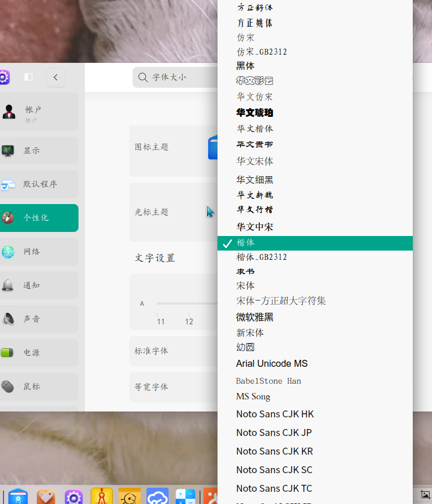Click the mouse icon beside 鼠标

pyautogui.click(x=8, y=387)
